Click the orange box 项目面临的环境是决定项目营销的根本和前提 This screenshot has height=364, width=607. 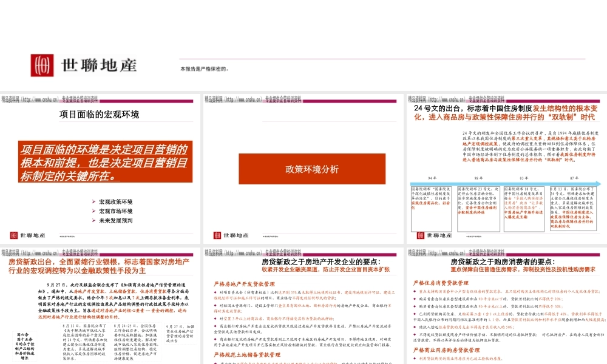click(105, 162)
